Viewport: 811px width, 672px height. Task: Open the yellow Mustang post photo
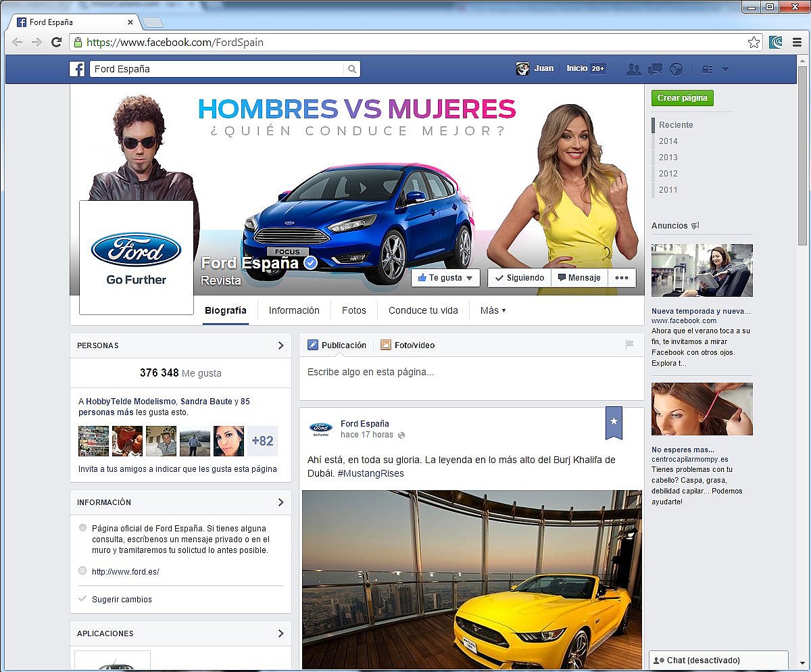[472, 579]
